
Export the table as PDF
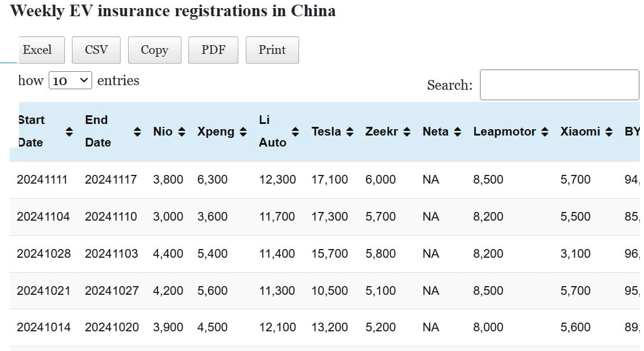coord(213,50)
